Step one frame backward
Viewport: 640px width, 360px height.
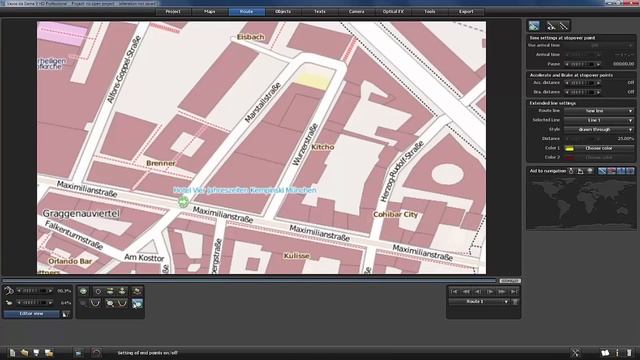pos(478,291)
